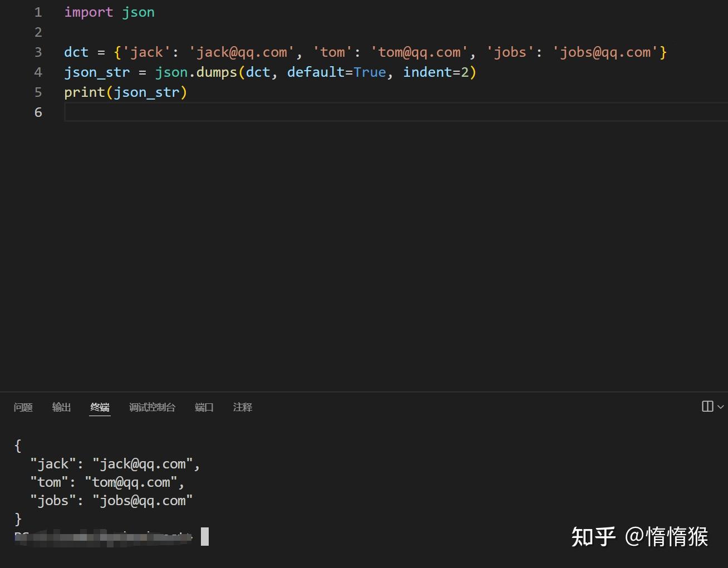Click line number 5 in the gutter
The width and height of the screenshot is (728, 568).
[x=38, y=92]
